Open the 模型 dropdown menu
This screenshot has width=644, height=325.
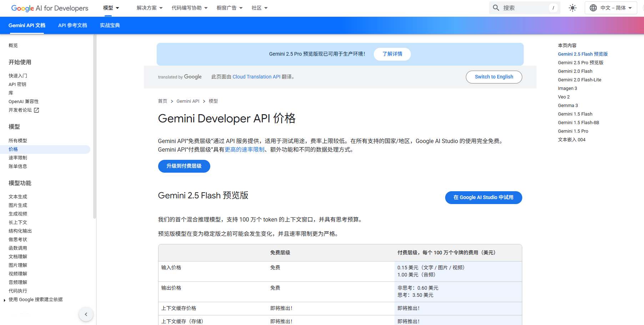pyautogui.click(x=111, y=8)
